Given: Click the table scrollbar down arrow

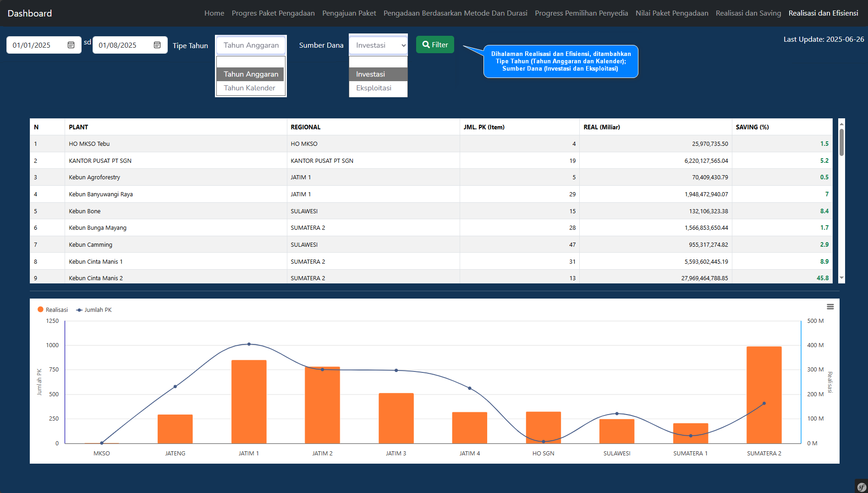Looking at the screenshot, I should pos(841,278).
